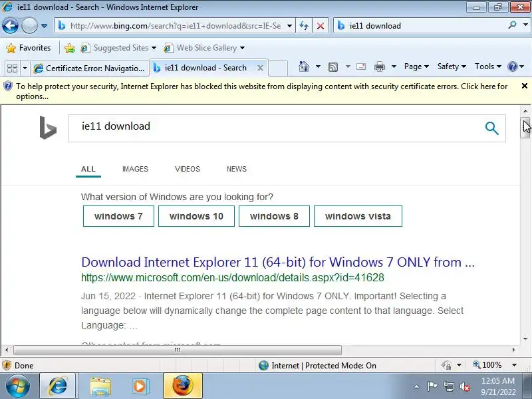Open the Page menu

(416, 66)
